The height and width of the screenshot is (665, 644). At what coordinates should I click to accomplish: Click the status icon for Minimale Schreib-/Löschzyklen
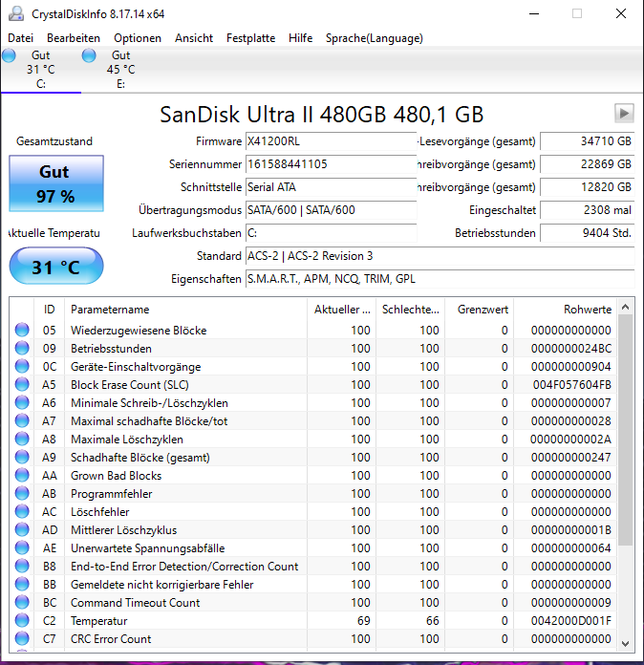(22, 402)
